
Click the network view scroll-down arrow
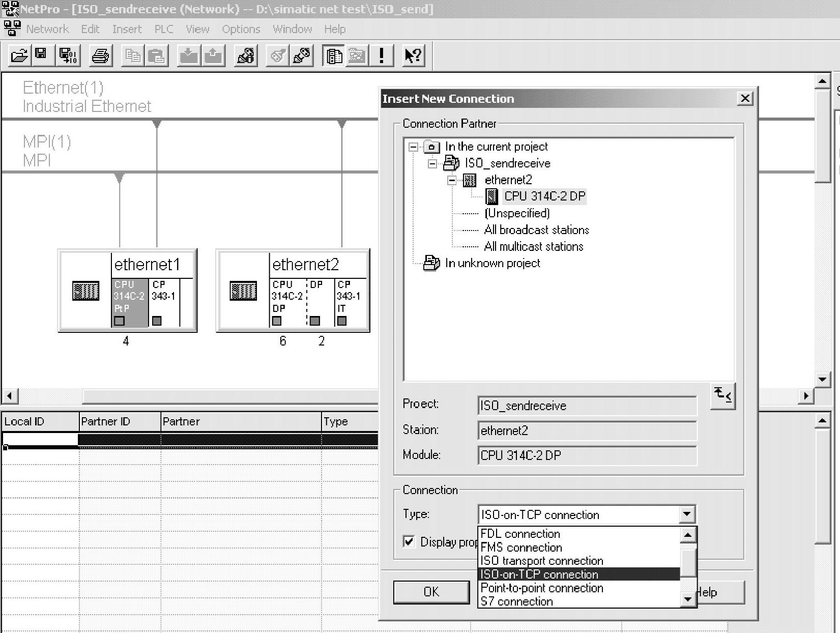[x=822, y=379]
